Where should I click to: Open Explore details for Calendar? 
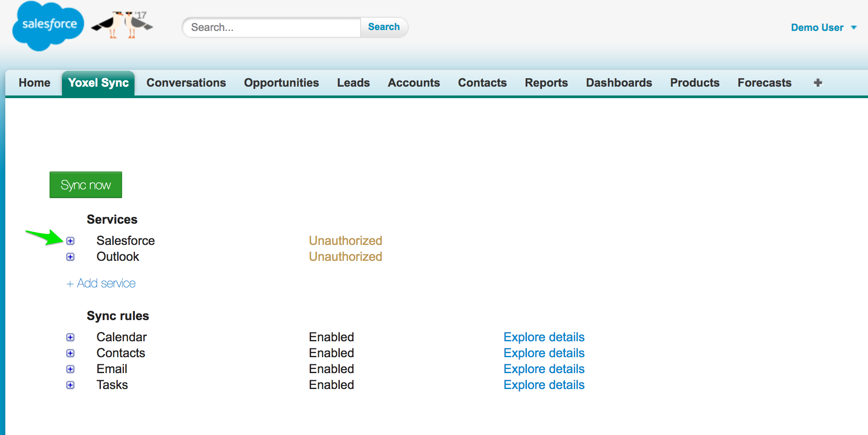point(544,337)
